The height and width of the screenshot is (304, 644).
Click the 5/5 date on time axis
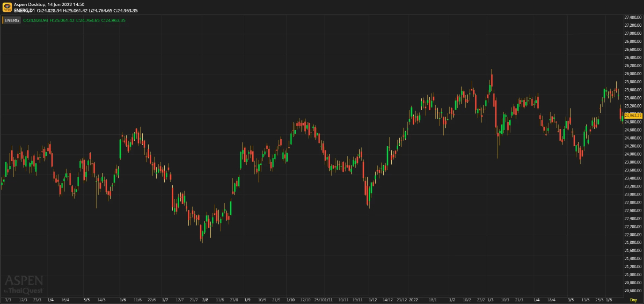tap(87, 300)
